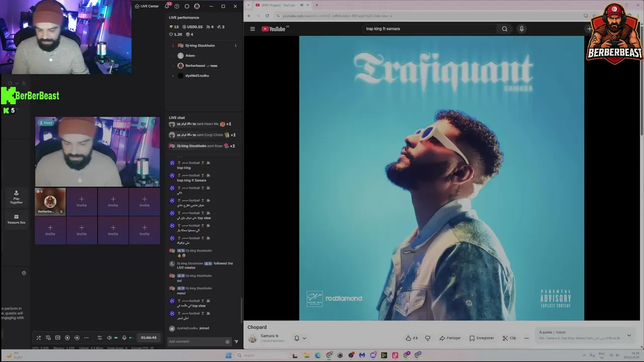Open help question mark in LIVE Studio
The height and width of the screenshot is (362, 644).
(177, 6)
